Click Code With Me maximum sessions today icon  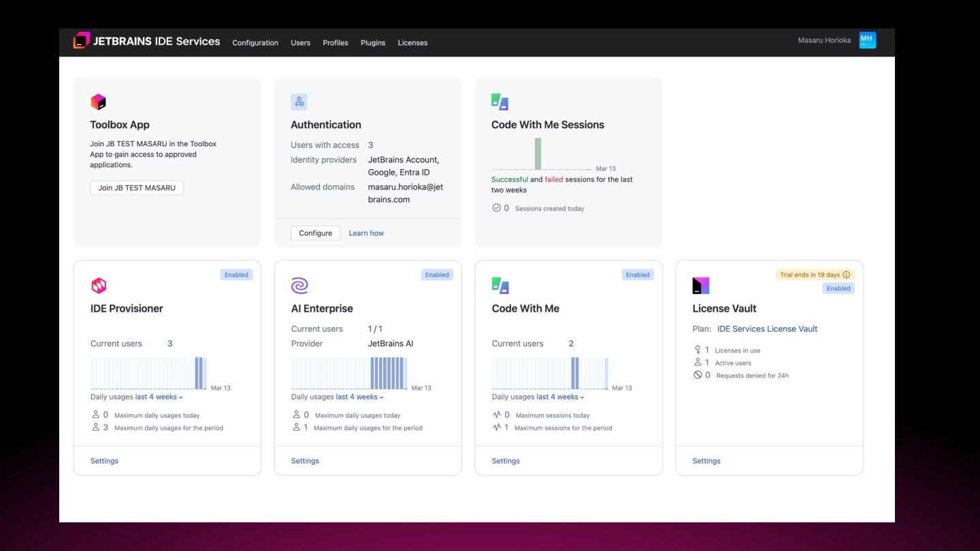pos(497,415)
